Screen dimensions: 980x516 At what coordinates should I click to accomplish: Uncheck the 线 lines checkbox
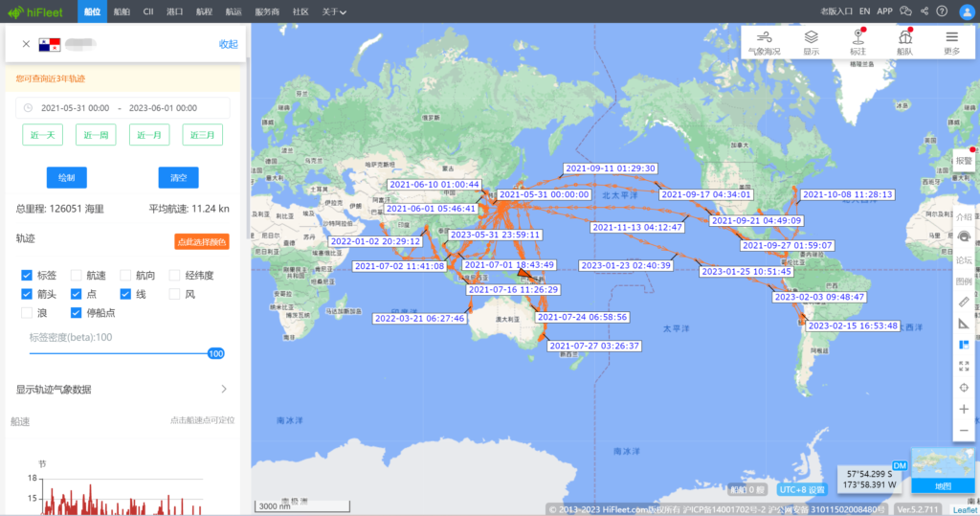pos(125,294)
